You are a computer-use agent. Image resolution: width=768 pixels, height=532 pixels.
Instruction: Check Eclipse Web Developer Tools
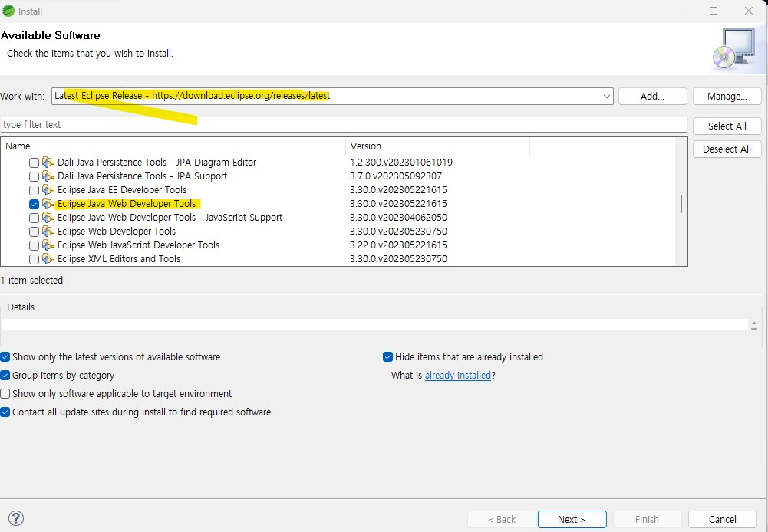34,232
